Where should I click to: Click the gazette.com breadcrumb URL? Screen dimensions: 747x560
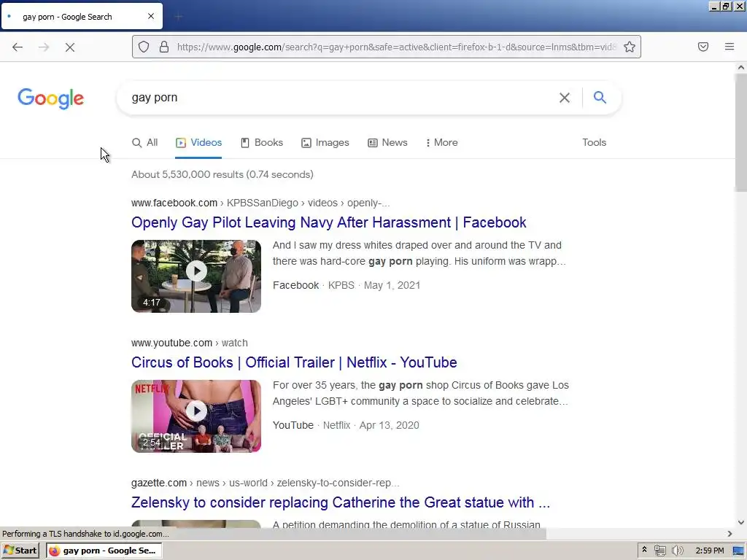[266, 483]
